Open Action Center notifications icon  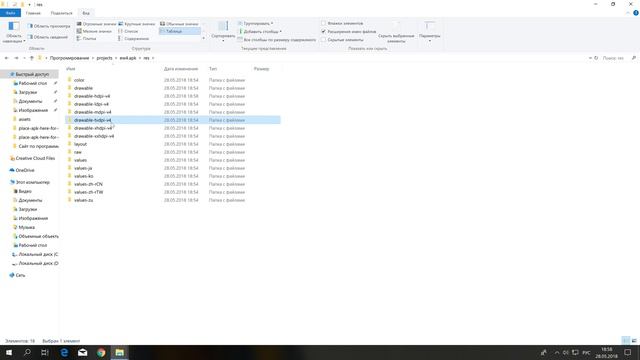click(x=627, y=352)
